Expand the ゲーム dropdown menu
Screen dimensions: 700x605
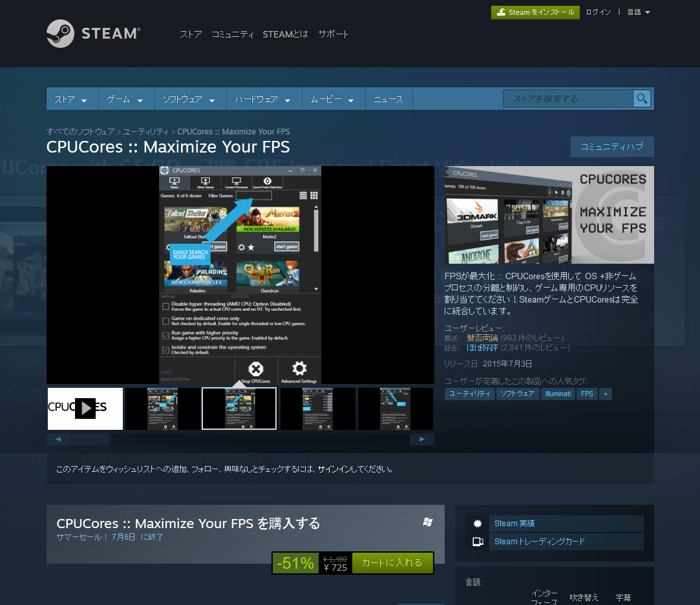tap(125, 99)
